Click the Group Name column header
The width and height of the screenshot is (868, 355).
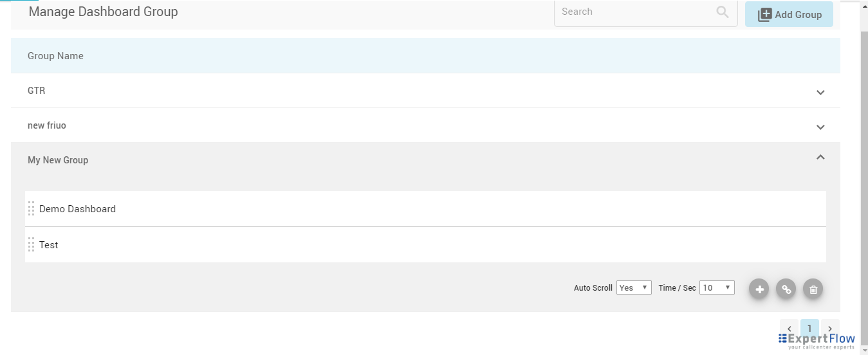click(55, 56)
